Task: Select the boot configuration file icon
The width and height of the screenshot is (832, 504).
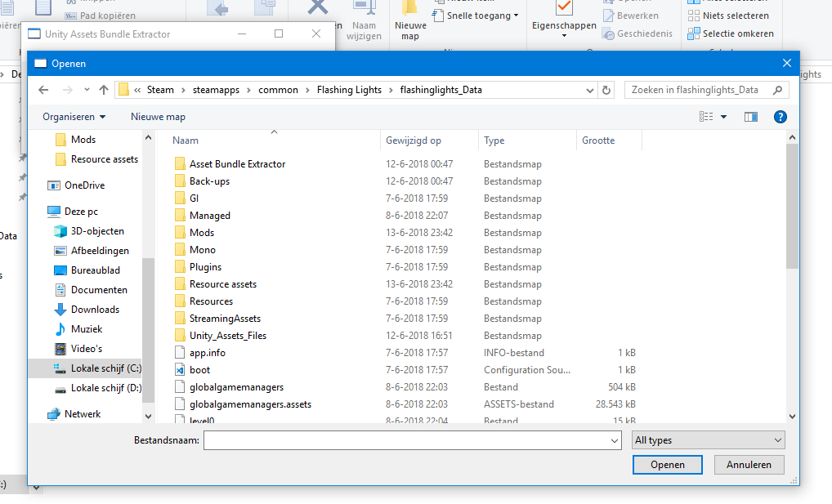Action: click(180, 370)
